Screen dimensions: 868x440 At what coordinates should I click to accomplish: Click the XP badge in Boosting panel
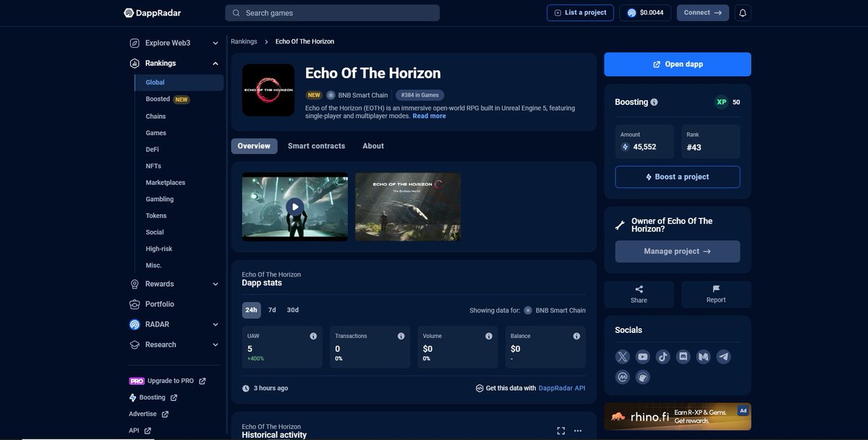point(721,102)
